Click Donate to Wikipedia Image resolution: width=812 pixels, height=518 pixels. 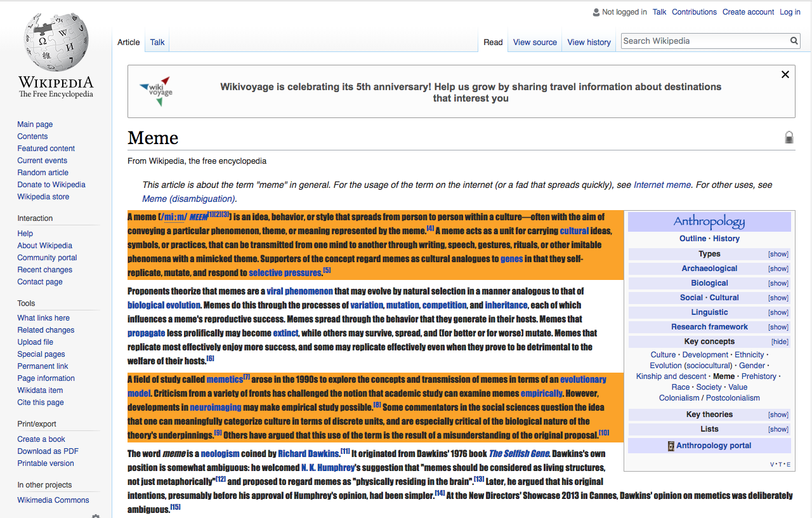tap(51, 185)
